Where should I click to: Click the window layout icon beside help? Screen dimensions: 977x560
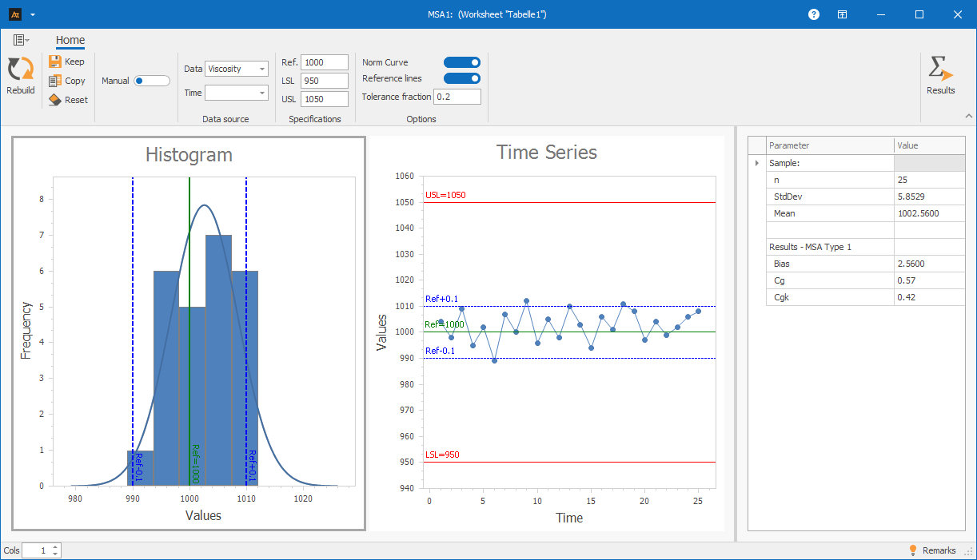click(842, 14)
